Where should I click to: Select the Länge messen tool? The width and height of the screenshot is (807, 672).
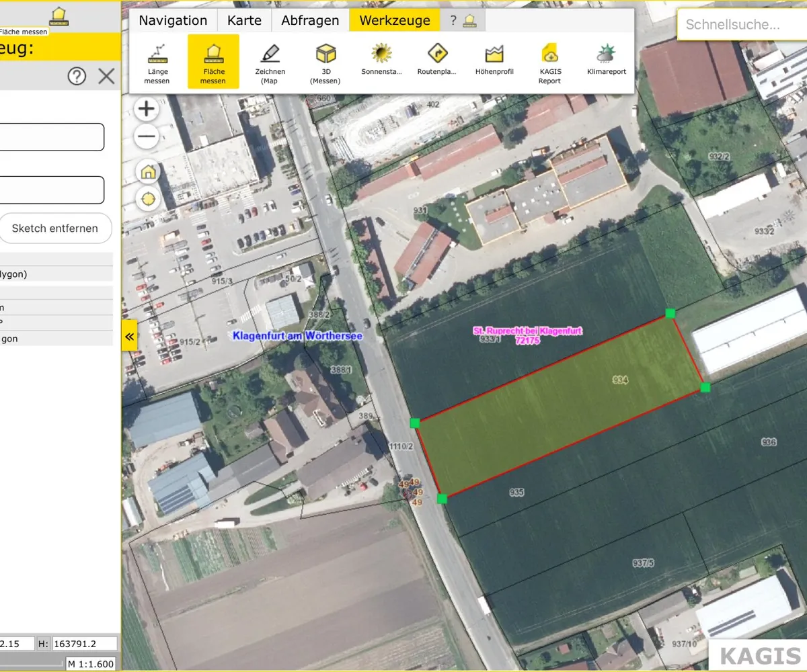click(157, 62)
